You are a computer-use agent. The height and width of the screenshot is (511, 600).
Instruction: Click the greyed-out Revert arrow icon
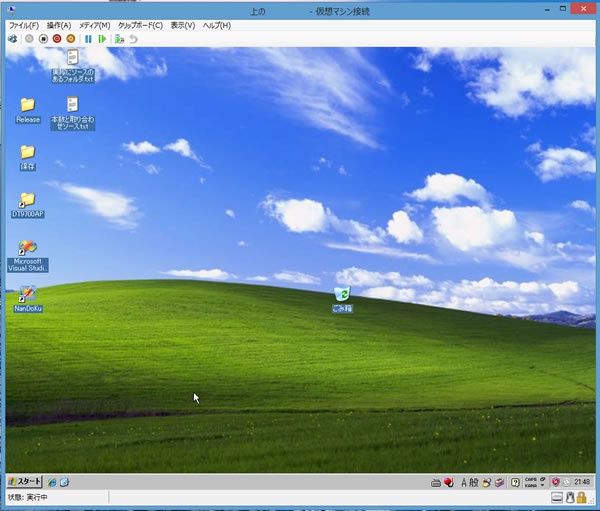(133, 39)
